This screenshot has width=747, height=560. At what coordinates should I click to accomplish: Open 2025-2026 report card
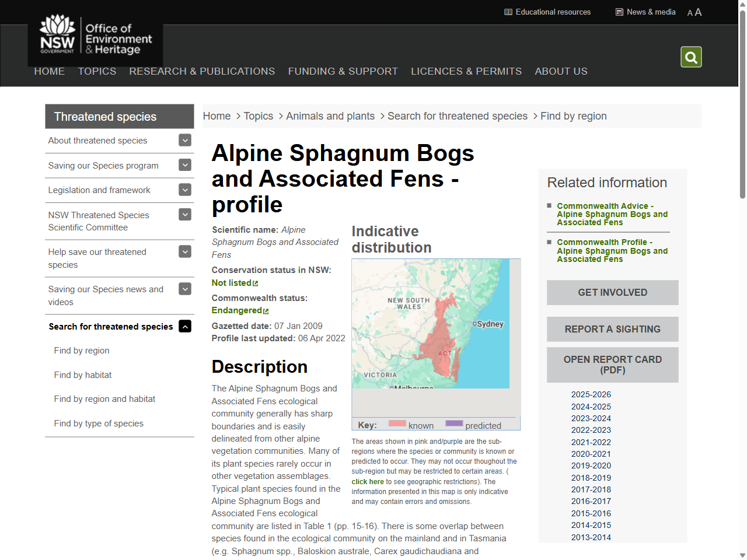click(591, 394)
